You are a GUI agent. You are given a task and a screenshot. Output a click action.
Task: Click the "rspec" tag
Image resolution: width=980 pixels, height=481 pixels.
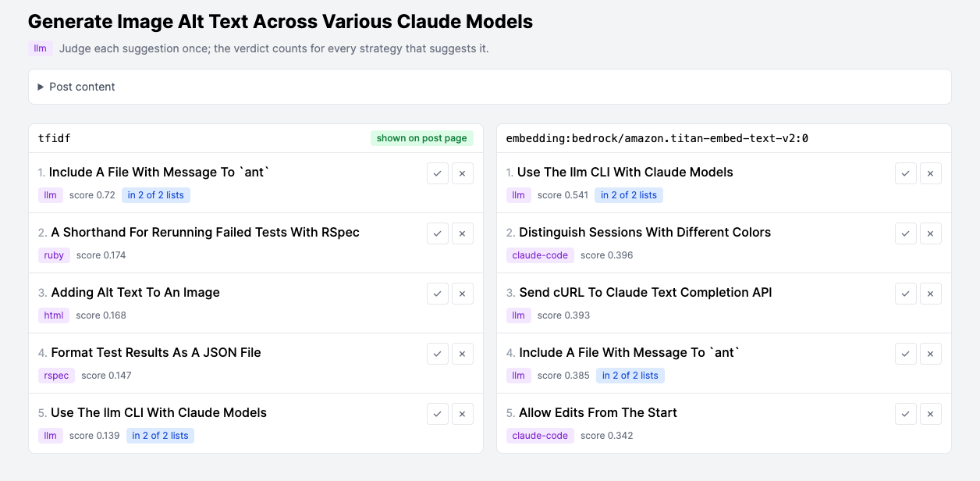[x=57, y=376]
